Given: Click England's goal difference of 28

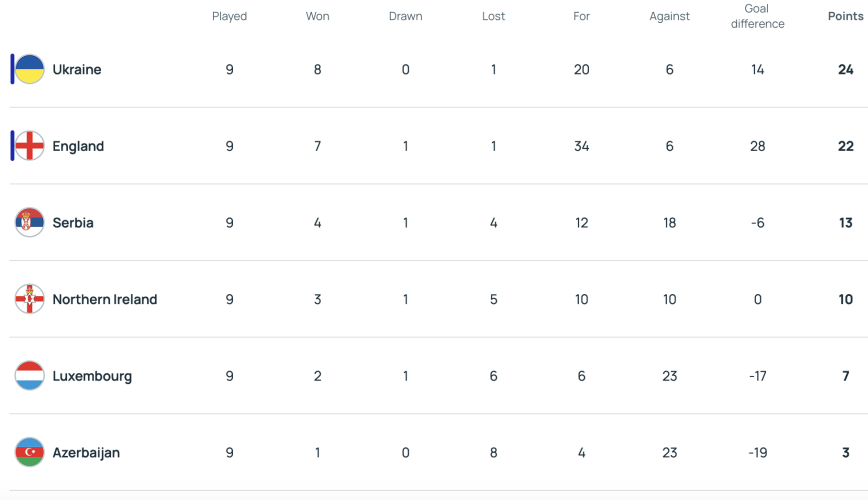Looking at the screenshot, I should pos(757,146).
